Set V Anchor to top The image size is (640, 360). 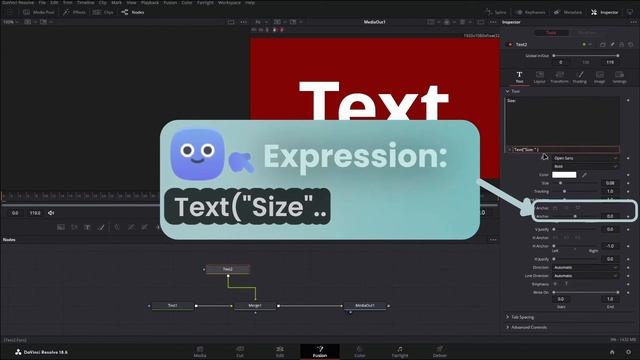pos(555,208)
